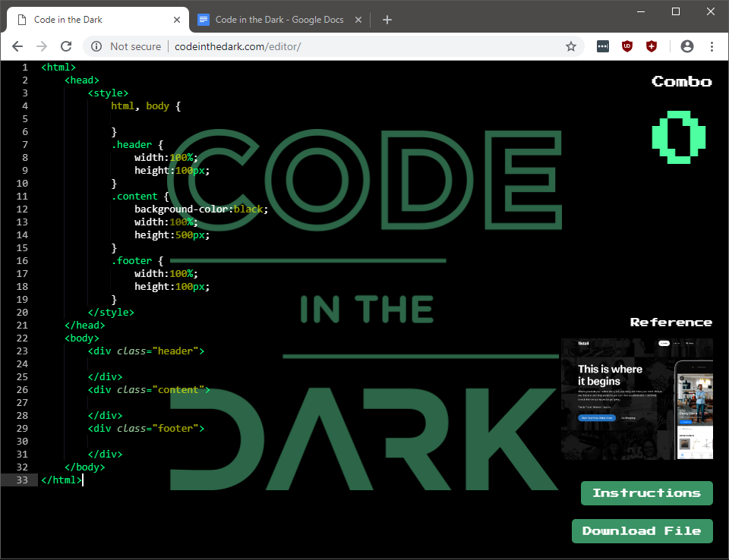Click the red shield extension icon
The height and width of the screenshot is (560, 729).
click(x=652, y=46)
